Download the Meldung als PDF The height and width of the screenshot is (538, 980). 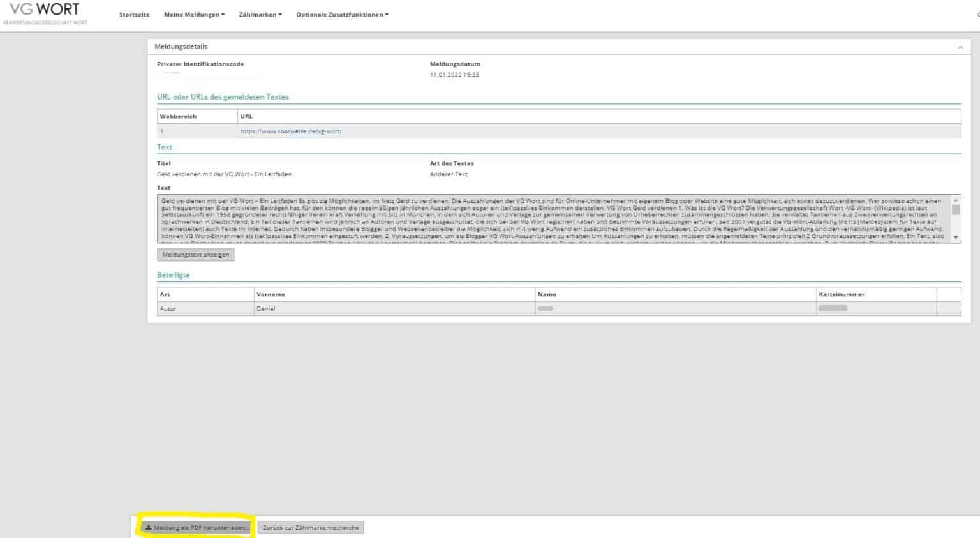click(196, 528)
